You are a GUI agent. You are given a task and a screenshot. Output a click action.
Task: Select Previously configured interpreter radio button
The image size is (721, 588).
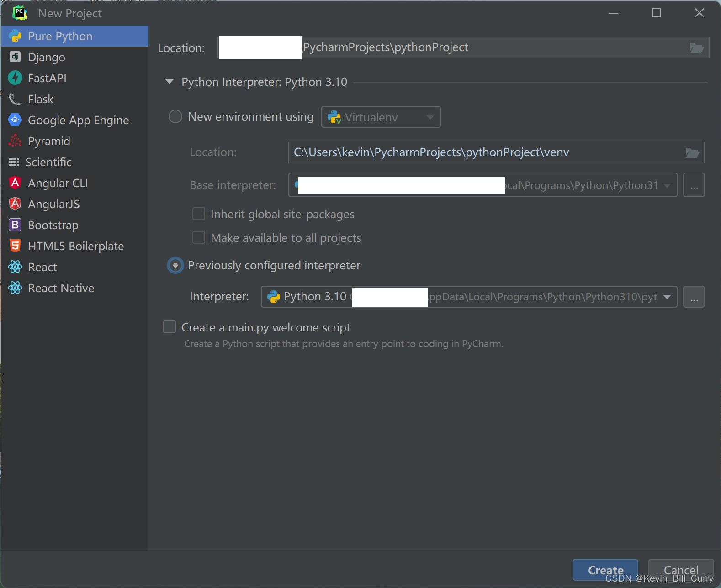175,265
